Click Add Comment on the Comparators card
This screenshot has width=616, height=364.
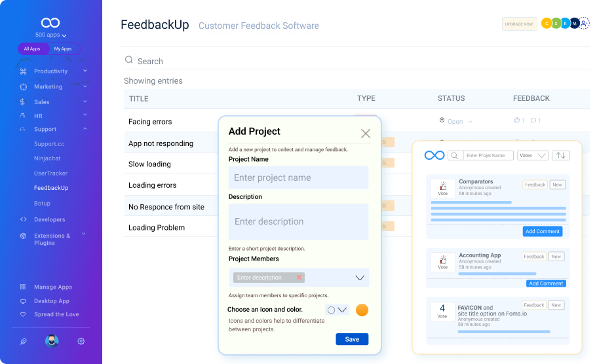click(543, 231)
